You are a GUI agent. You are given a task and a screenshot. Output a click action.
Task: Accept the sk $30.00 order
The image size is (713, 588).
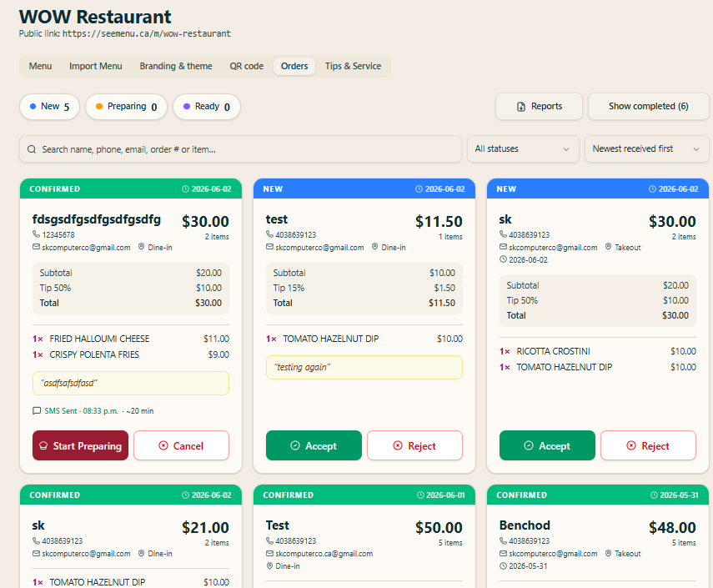point(547,445)
